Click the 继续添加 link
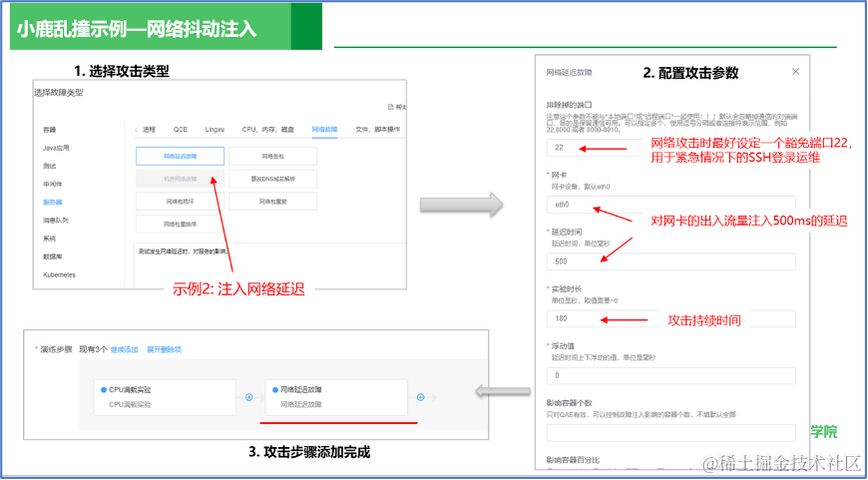This screenshot has height=480, width=868. 124,350
